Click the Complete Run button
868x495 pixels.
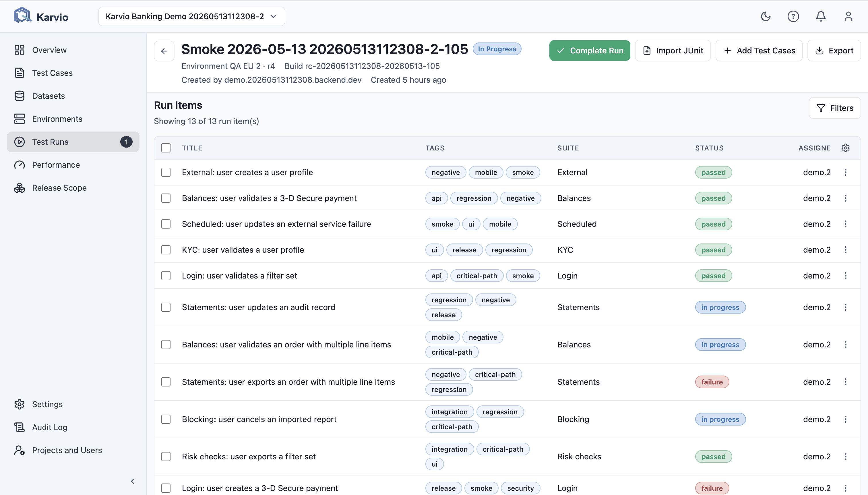[x=590, y=51]
